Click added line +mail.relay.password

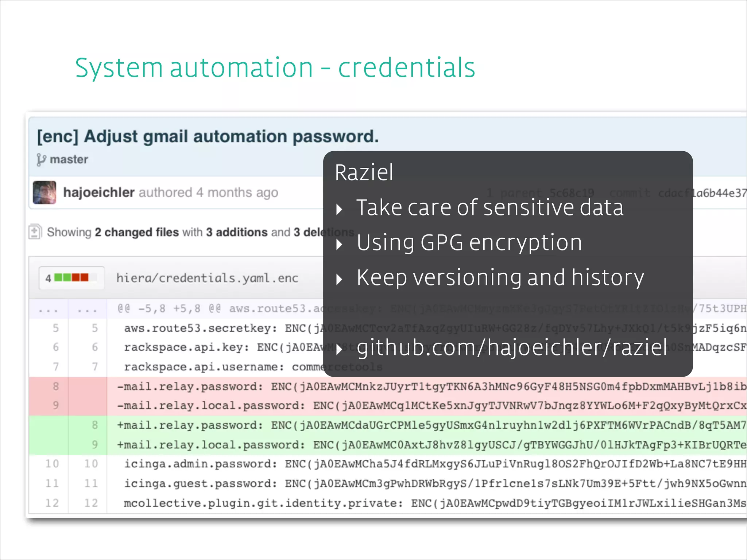427,425
